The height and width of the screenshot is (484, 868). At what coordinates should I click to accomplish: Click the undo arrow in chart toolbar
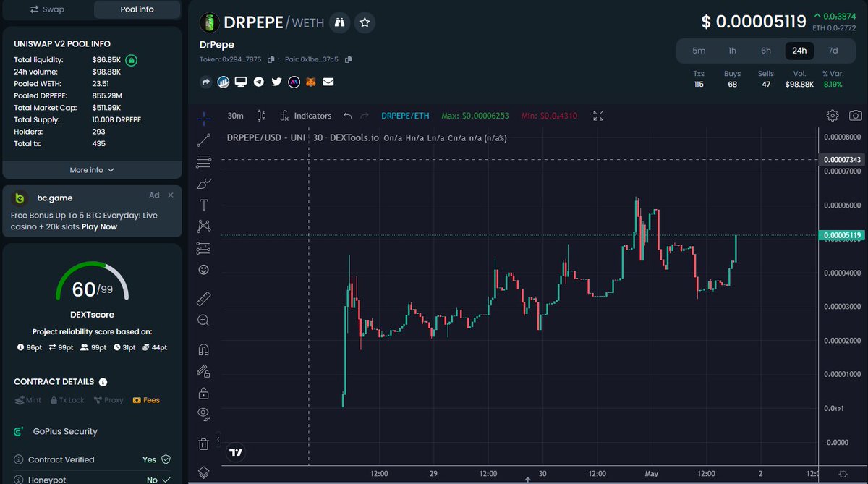(348, 116)
